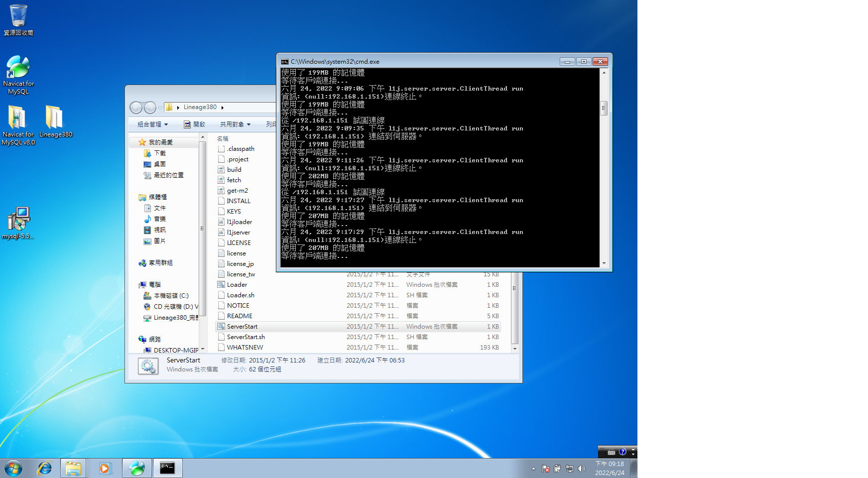Image resolution: width=868 pixels, height=478 pixels.
Task: Click the cmd window scrollbar down arrow
Action: coord(604,263)
